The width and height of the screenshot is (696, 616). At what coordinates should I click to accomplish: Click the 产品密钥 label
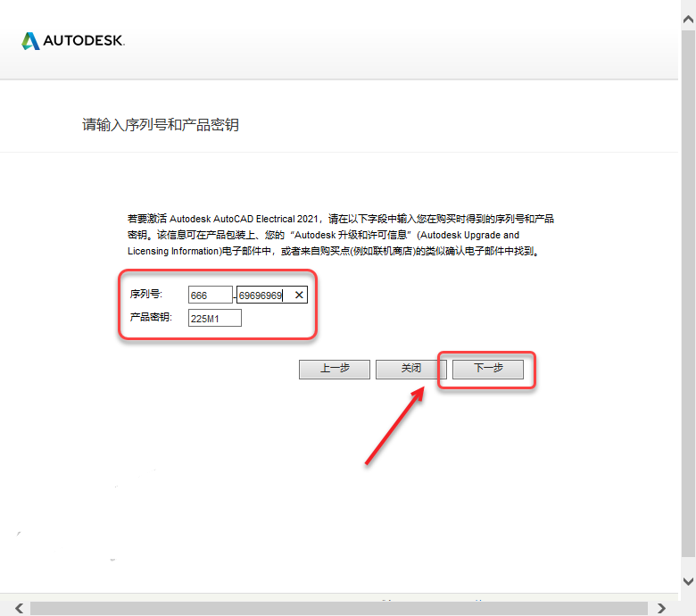pos(151,317)
